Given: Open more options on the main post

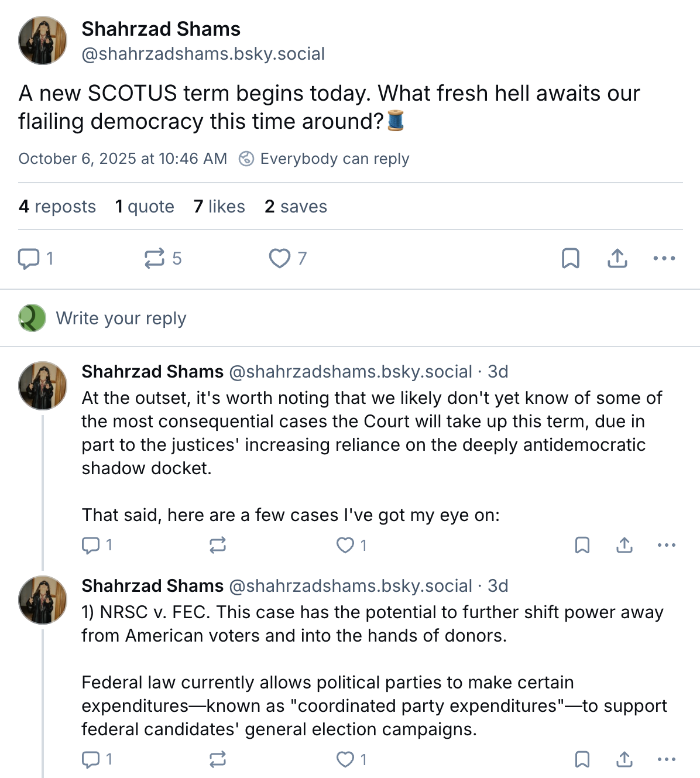Looking at the screenshot, I should (664, 258).
